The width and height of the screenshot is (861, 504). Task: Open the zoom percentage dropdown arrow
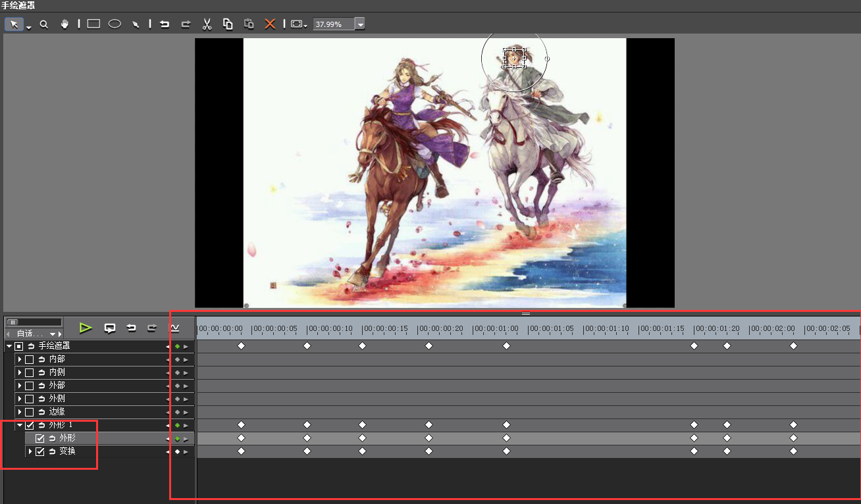(x=359, y=24)
